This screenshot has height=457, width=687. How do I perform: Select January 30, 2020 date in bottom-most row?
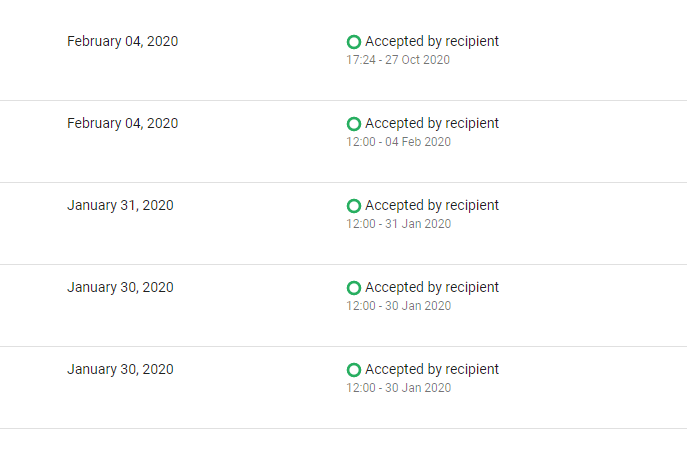click(120, 369)
